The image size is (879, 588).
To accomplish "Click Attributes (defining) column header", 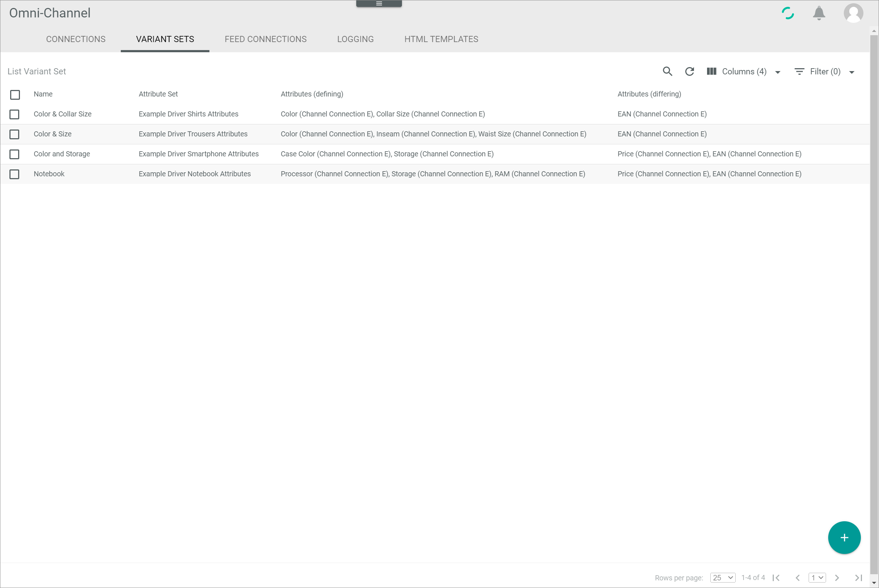I will tap(312, 94).
